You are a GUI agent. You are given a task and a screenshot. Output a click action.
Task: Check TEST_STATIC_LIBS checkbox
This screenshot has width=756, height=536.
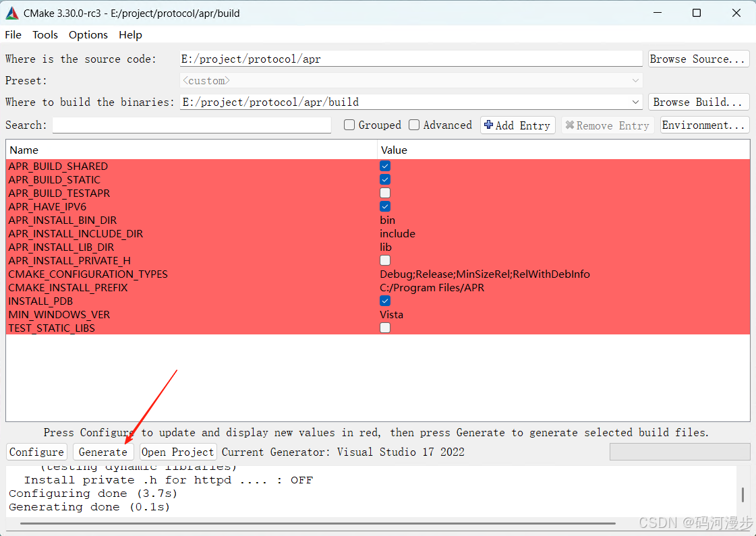(x=385, y=328)
